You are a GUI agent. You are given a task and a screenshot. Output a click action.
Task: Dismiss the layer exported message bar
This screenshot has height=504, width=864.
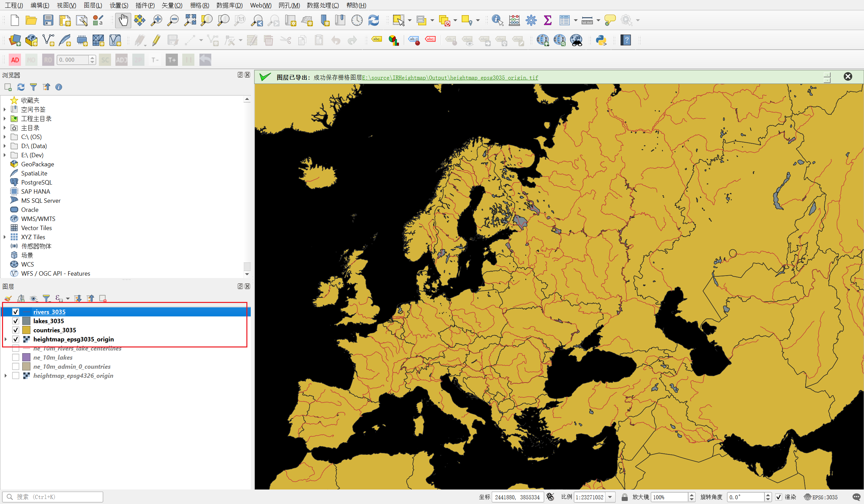tap(847, 76)
